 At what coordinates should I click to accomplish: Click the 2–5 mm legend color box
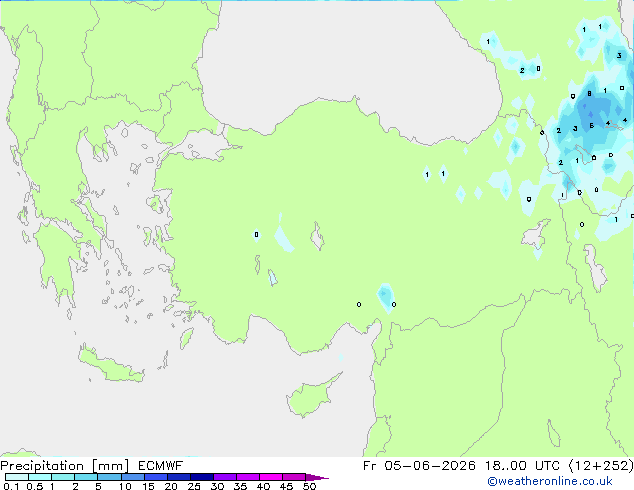point(86,477)
